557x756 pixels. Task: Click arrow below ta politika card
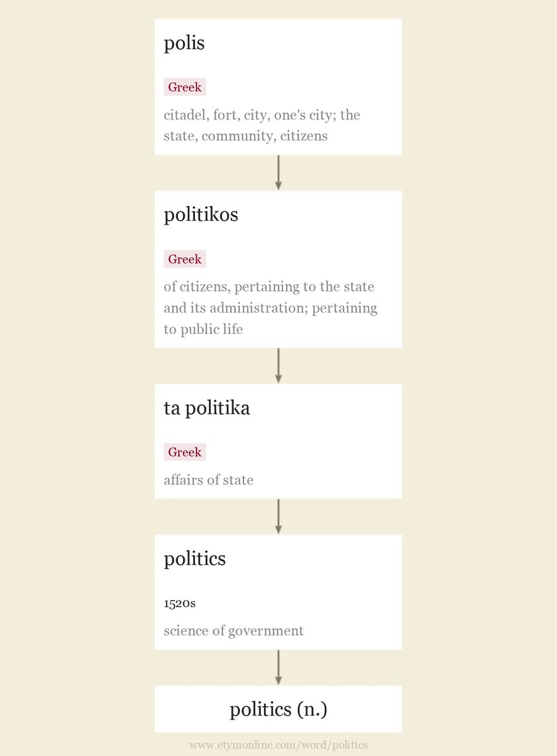tap(278, 516)
